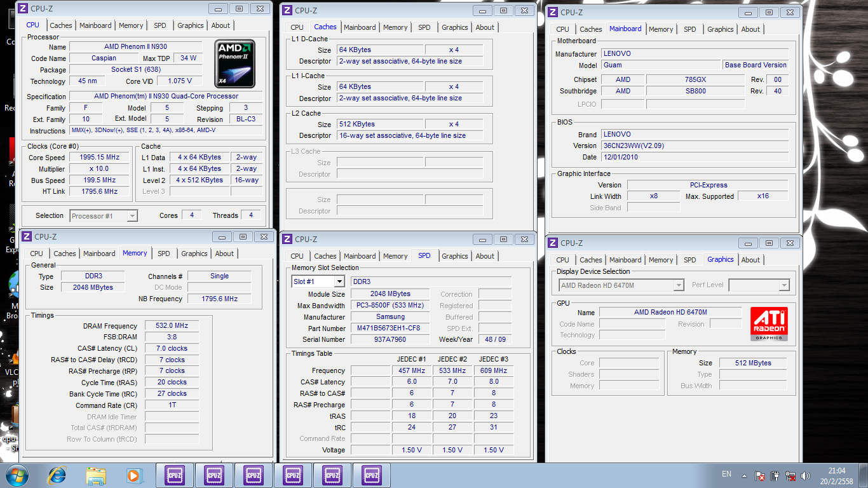Click the GPU Memory Size 512 MBytes
The image size is (868, 488).
752,363
